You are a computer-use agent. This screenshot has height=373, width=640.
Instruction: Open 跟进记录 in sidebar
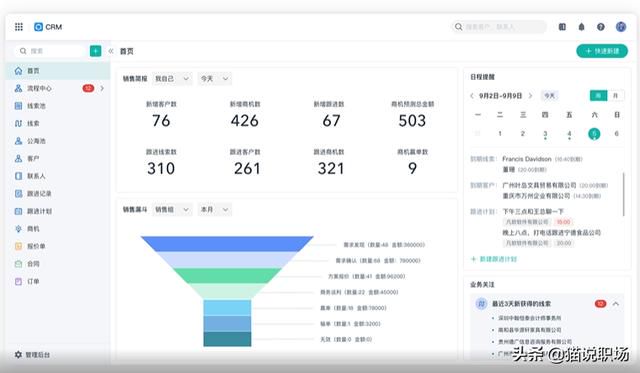tap(58, 193)
